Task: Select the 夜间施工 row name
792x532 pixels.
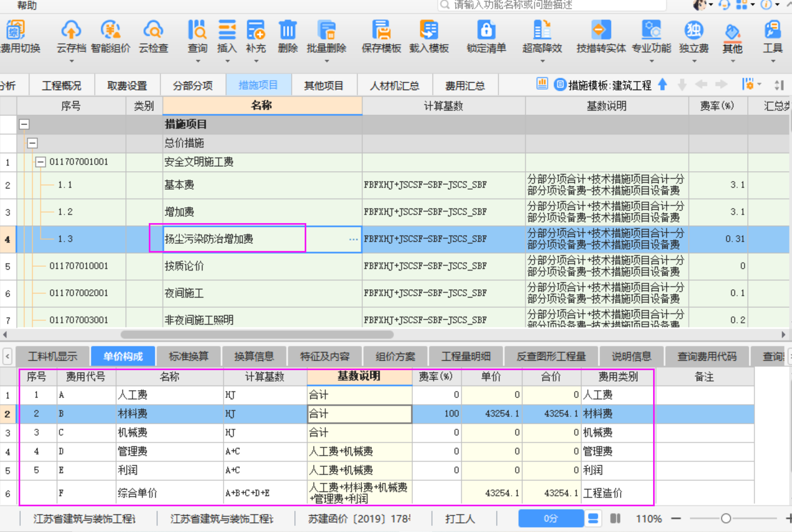Action: pyautogui.click(x=184, y=294)
